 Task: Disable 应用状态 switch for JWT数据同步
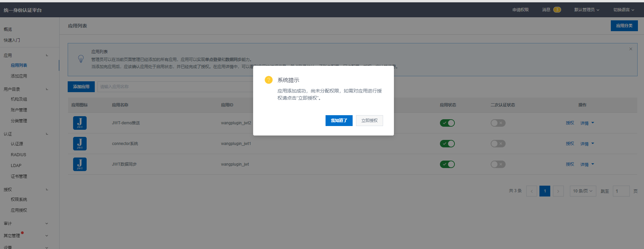(447, 164)
